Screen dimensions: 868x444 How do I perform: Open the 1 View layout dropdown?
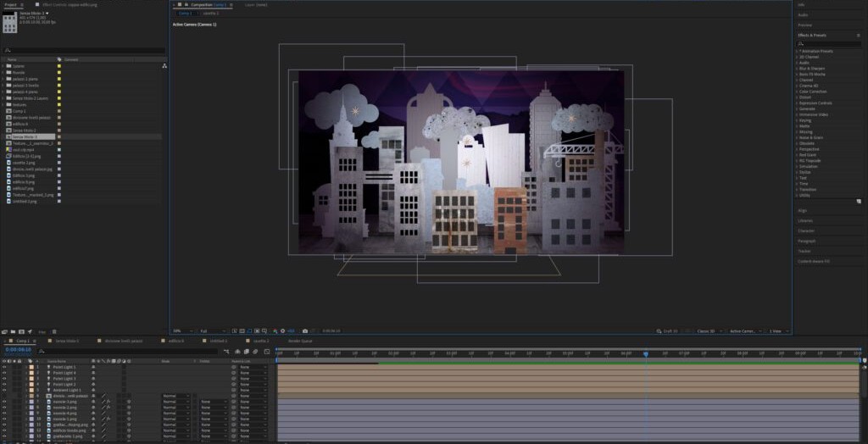click(x=778, y=331)
